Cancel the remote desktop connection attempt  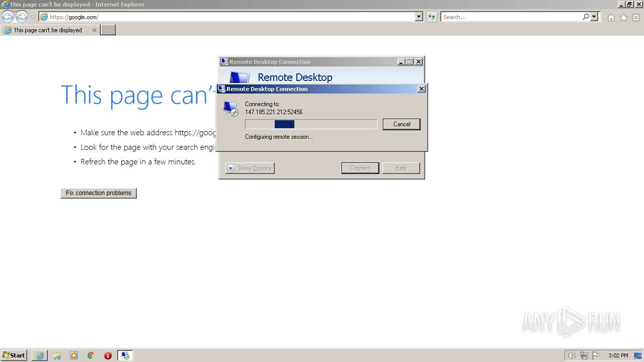401,124
